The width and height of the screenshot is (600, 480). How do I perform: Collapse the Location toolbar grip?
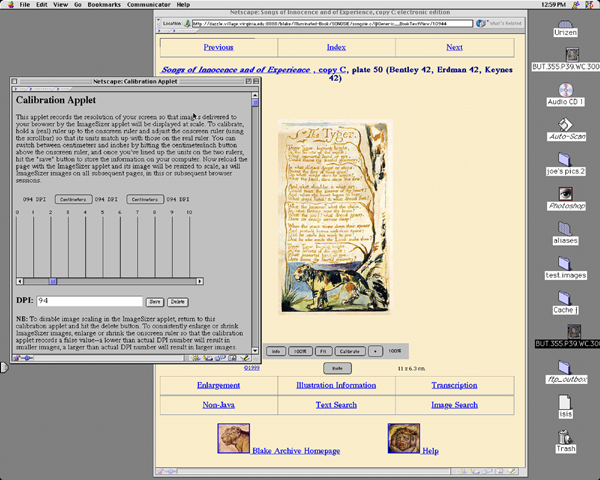(x=158, y=23)
